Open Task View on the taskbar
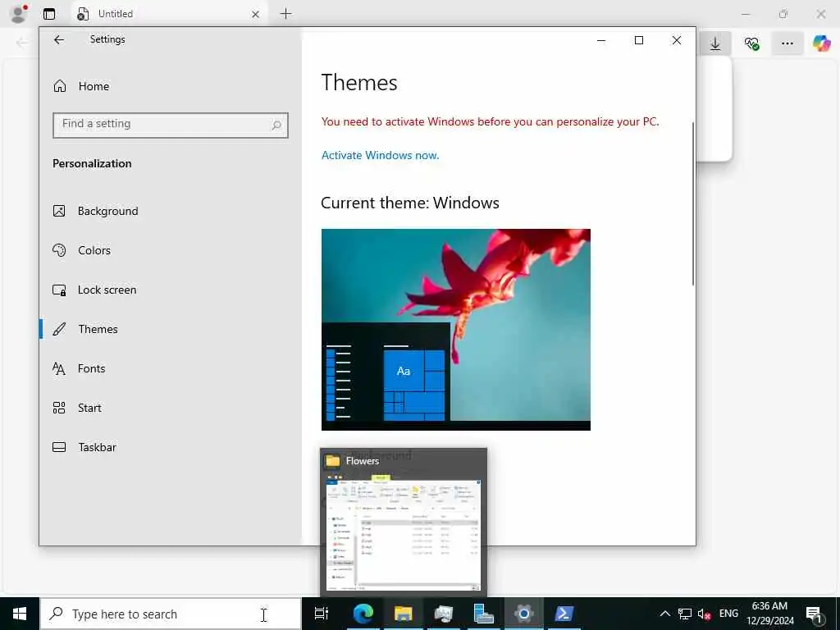This screenshot has height=630, width=840. click(x=322, y=614)
